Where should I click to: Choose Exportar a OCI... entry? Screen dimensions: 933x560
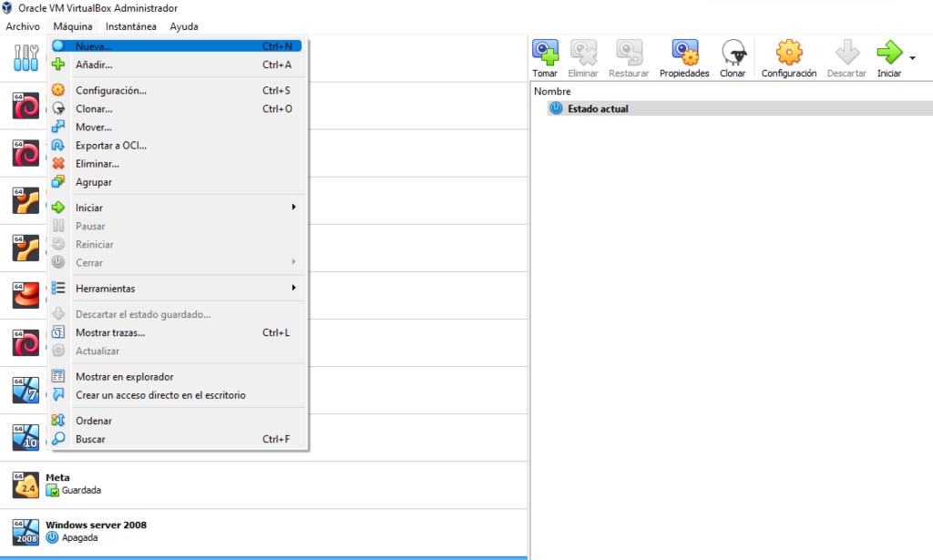176,146
